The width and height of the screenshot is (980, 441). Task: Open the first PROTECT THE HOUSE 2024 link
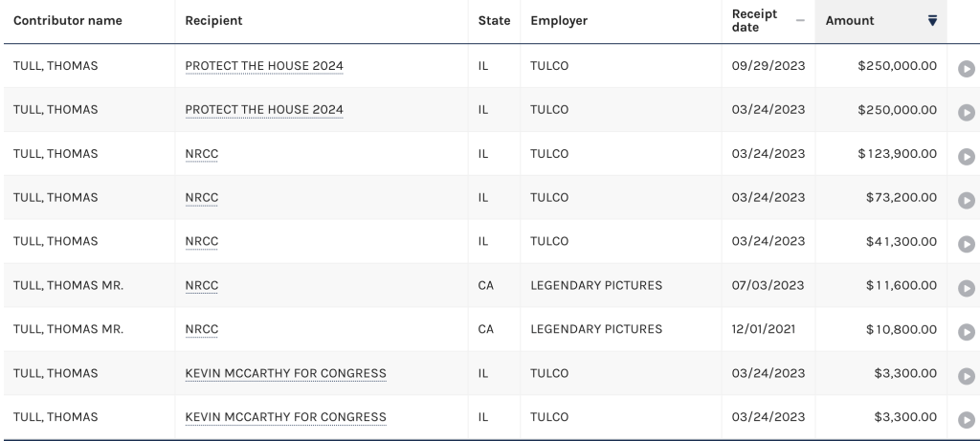click(264, 66)
